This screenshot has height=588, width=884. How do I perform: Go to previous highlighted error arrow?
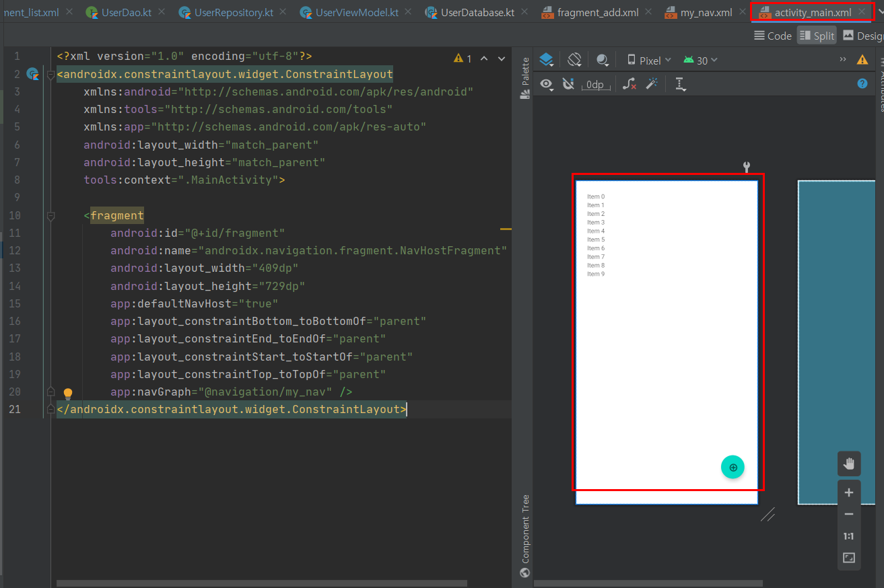pos(483,59)
